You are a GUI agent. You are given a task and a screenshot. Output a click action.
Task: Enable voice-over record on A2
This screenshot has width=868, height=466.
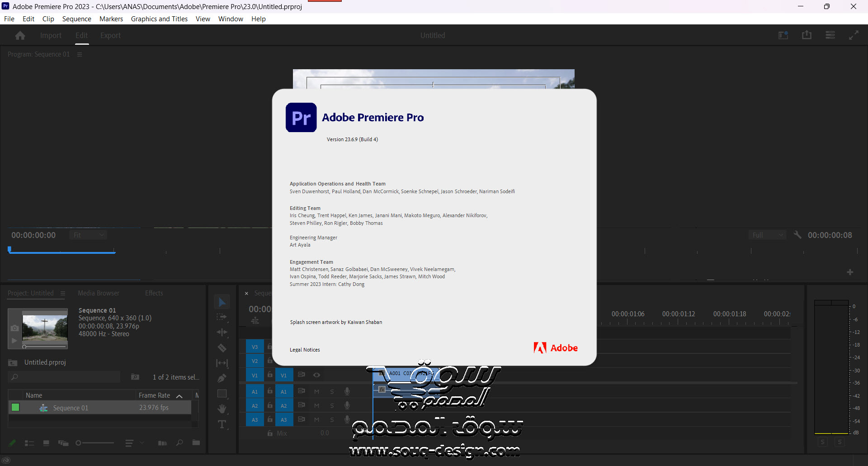[x=347, y=405]
